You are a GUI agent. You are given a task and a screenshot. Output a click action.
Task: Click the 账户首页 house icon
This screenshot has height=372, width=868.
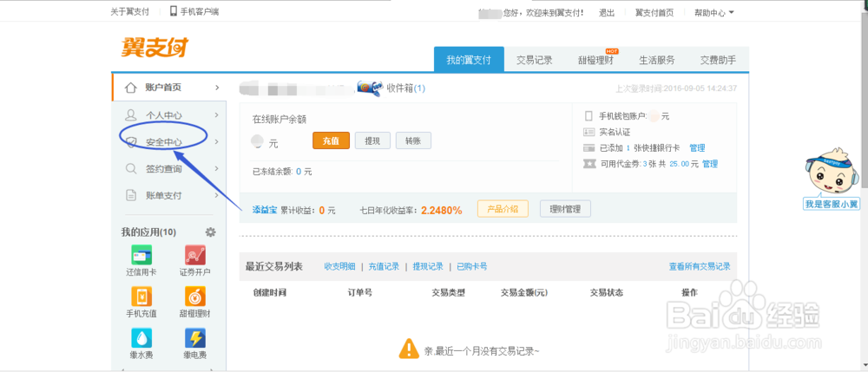(131, 88)
